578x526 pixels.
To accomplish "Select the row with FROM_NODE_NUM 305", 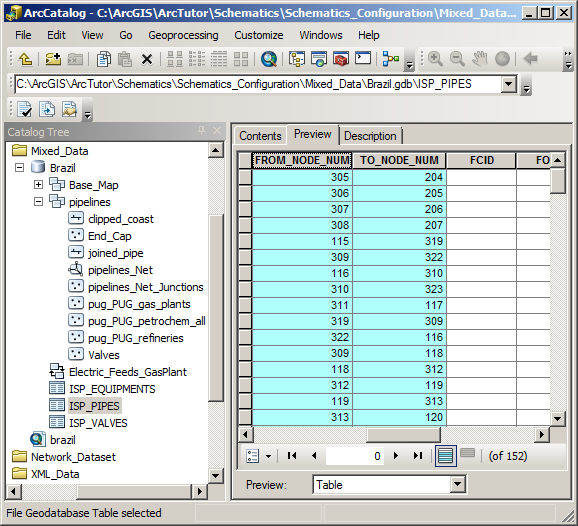I will click(x=245, y=177).
